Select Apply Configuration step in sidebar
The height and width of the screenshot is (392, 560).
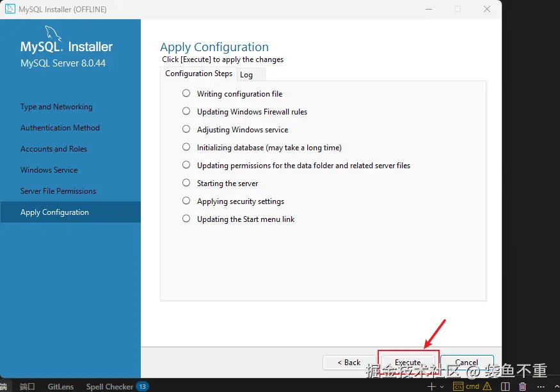pyautogui.click(x=70, y=212)
